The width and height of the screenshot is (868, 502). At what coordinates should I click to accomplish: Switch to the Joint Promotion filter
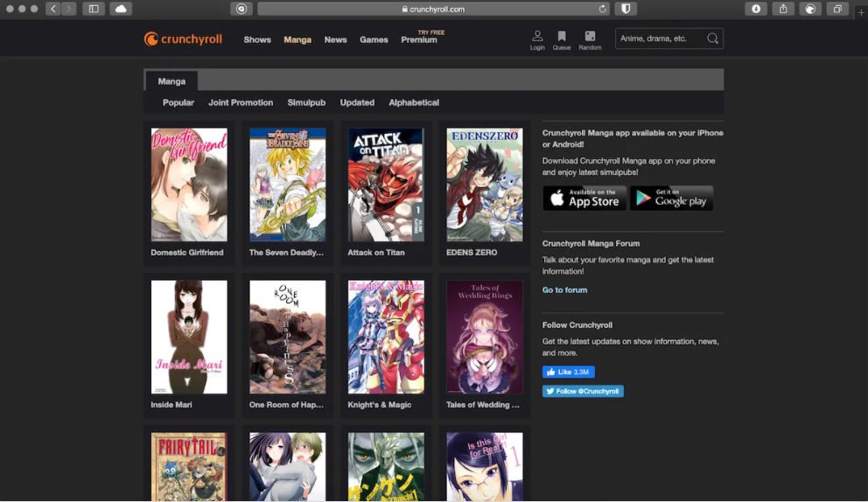point(241,102)
